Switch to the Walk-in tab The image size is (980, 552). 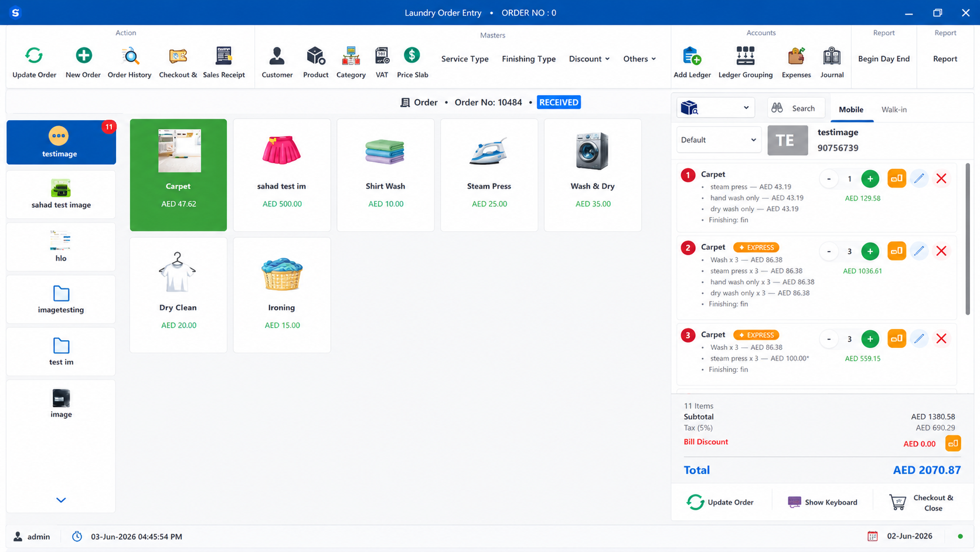tap(894, 110)
